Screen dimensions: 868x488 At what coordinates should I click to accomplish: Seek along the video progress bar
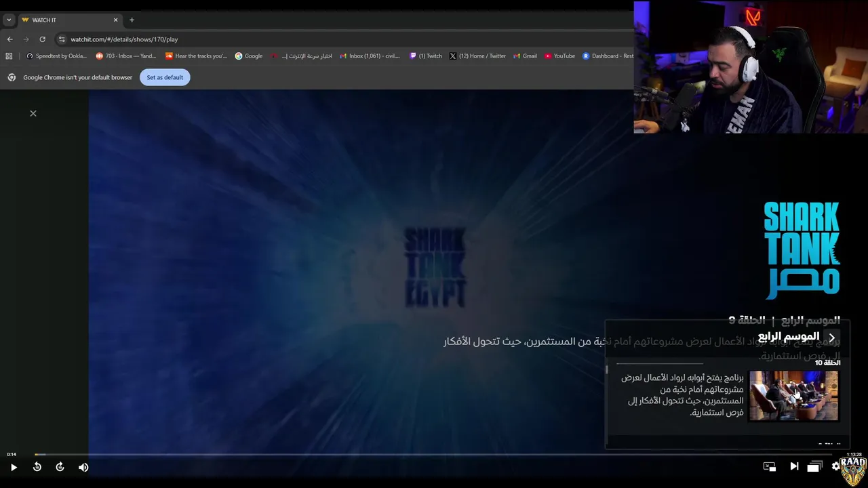click(434, 455)
